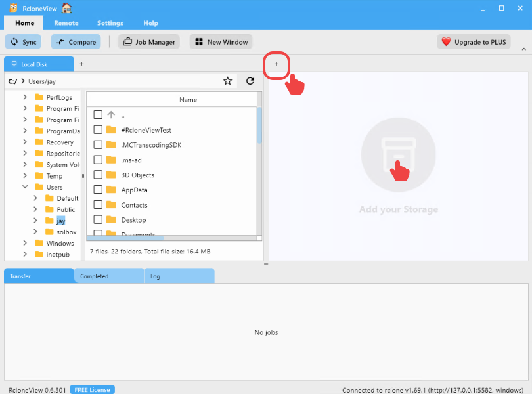Check the #RcloneViewTest folder checkbox
532x394 pixels.
[x=98, y=130]
